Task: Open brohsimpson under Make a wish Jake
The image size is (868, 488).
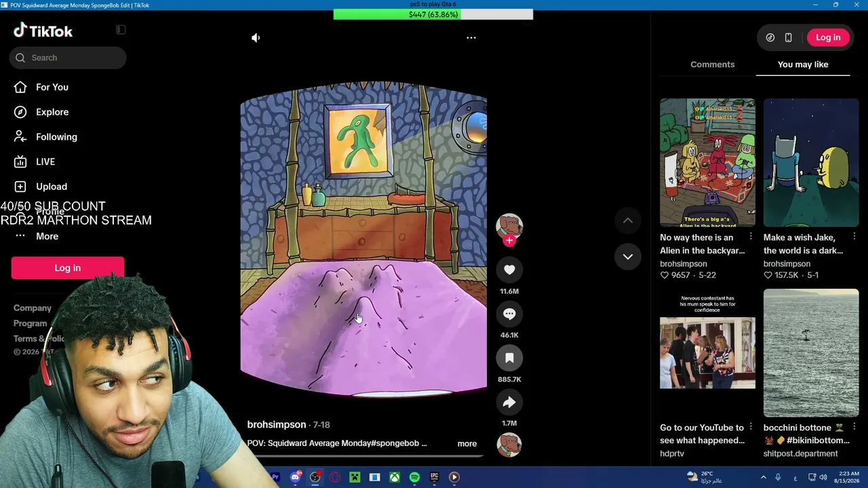Action: coord(787,264)
